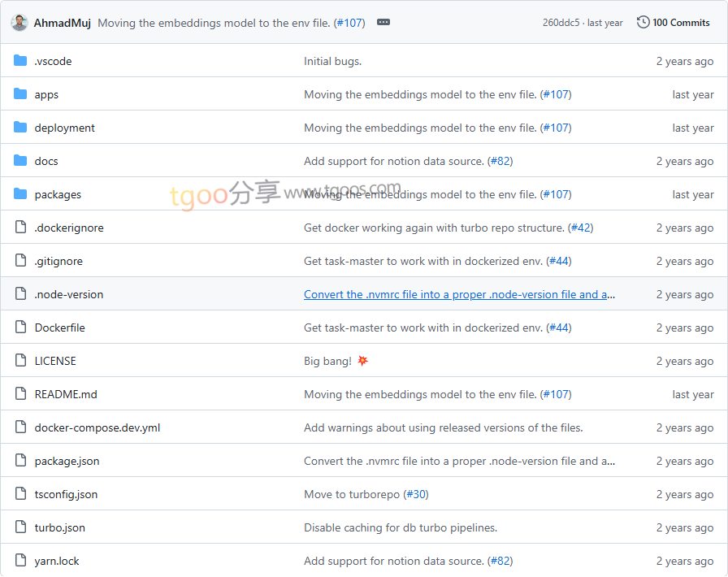Open the docs folder
The width and height of the screenshot is (728, 577).
[45, 161]
